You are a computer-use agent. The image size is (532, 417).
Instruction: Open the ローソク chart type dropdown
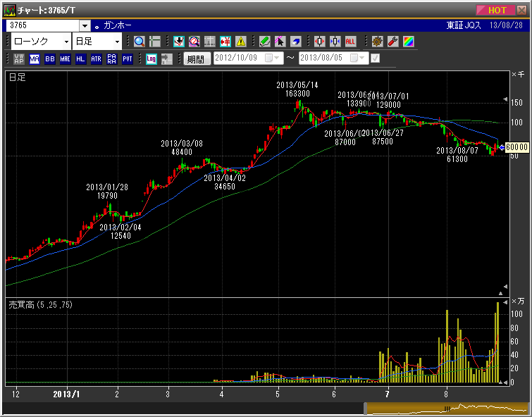(x=66, y=42)
